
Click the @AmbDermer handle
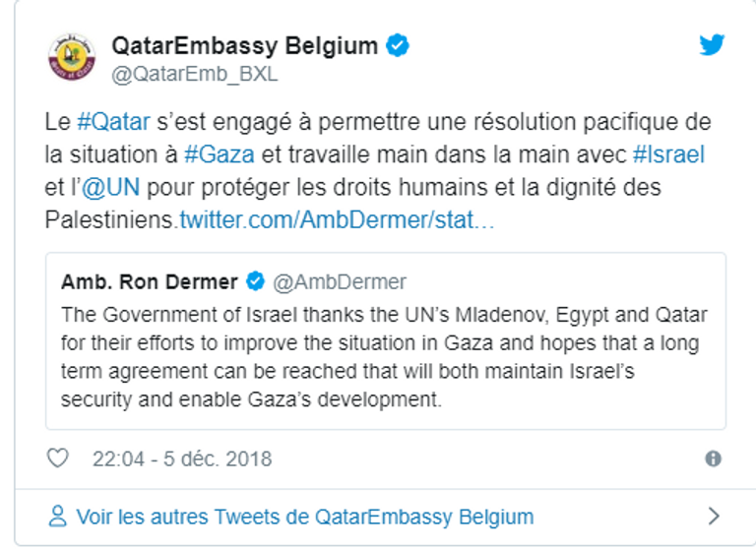pyautogui.click(x=339, y=282)
